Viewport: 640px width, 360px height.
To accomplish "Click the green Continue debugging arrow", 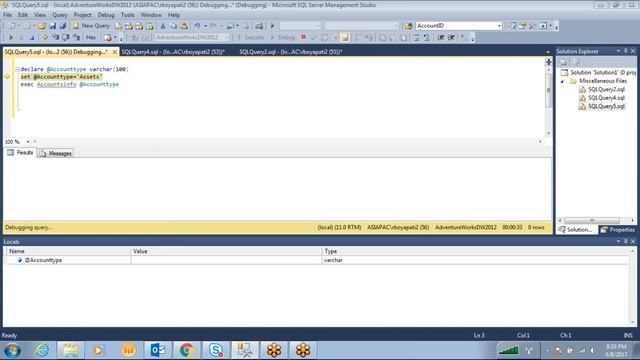I will [11, 38].
